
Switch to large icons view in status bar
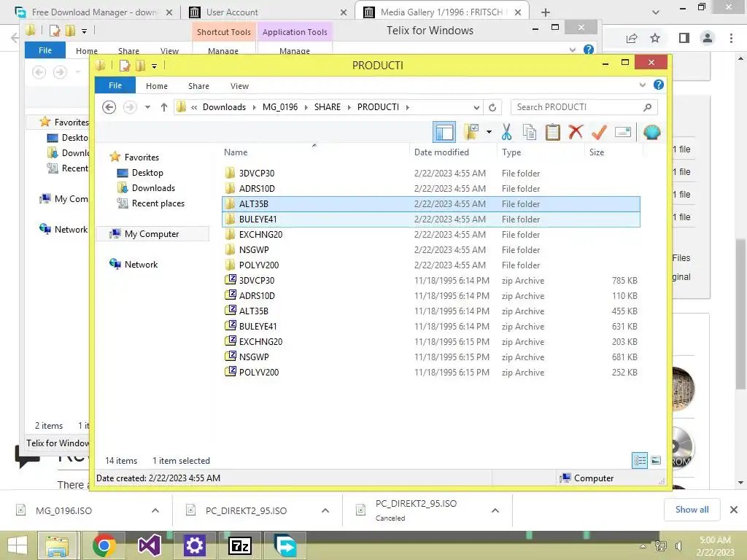coord(656,461)
